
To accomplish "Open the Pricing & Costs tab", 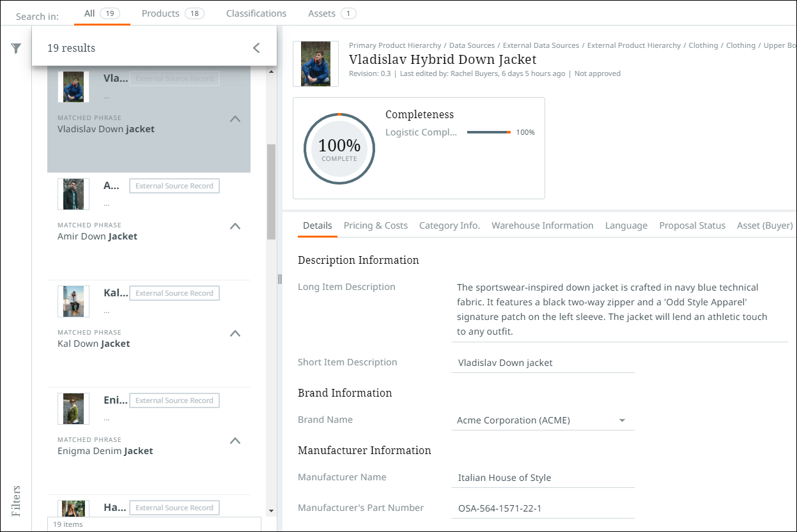I will coord(375,225).
